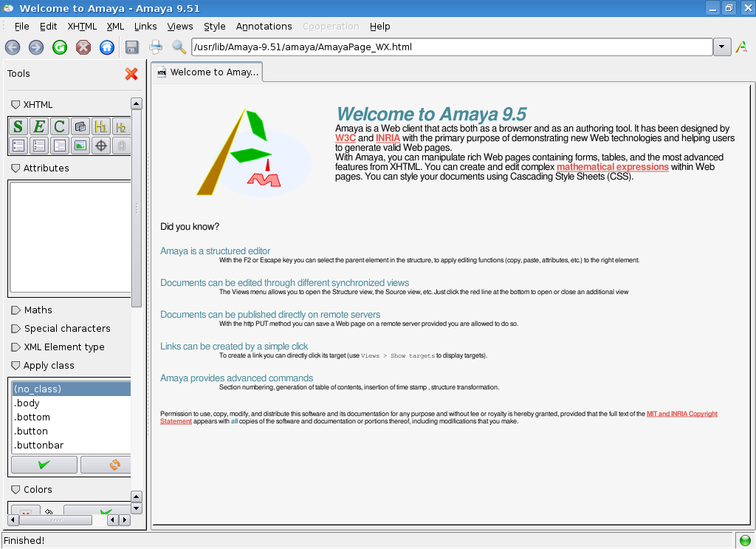
Task: Click the overlapping boxes division icon
Action: 80,126
